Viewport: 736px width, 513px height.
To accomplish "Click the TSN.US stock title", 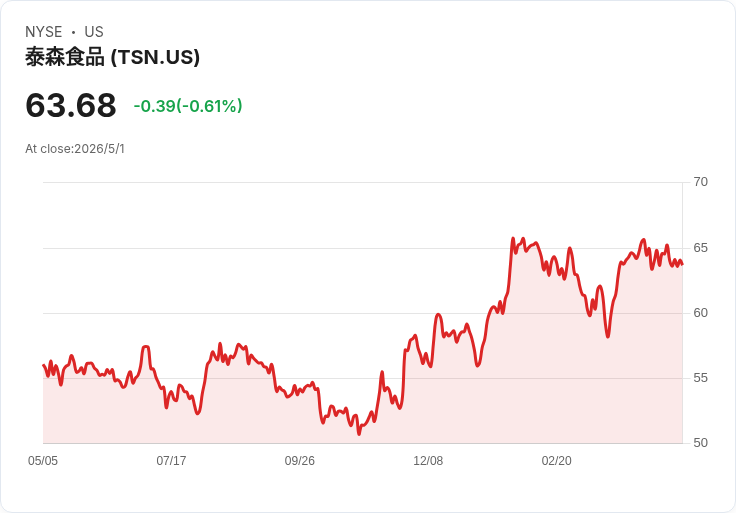I will tap(113, 57).
